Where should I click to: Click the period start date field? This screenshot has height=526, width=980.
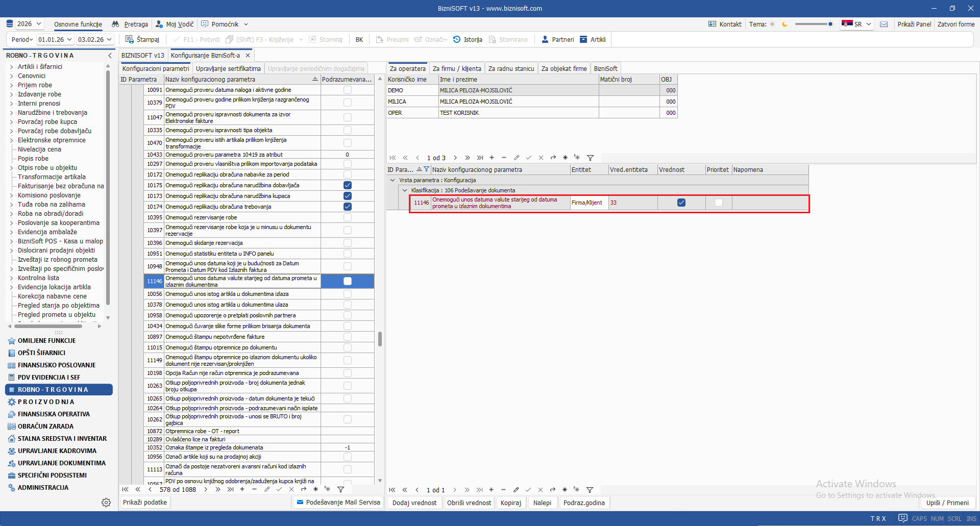click(x=51, y=39)
